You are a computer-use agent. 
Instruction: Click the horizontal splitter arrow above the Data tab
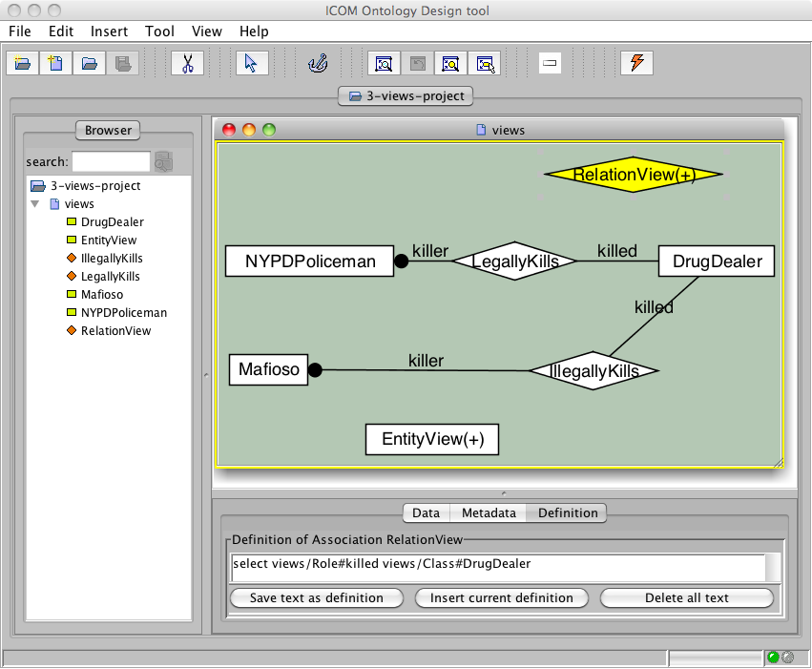pyautogui.click(x=504, y=493)
